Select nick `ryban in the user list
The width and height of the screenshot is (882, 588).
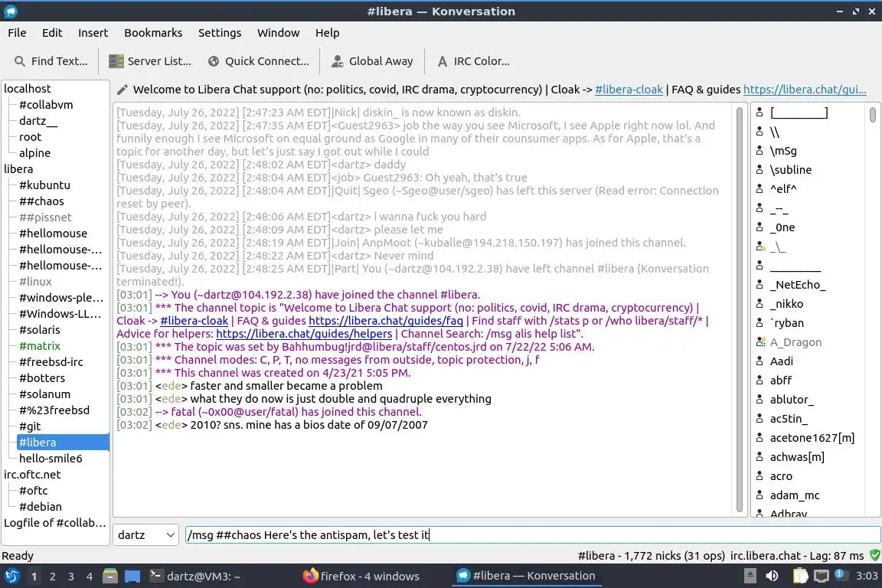point(786,323)
